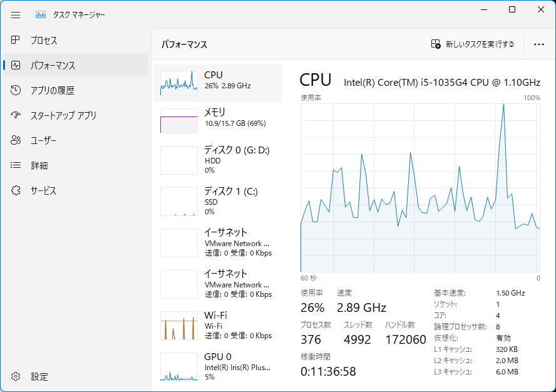Open アプリの履歴 via its clock icon
The image size is (556, 392).
(14, 90)
